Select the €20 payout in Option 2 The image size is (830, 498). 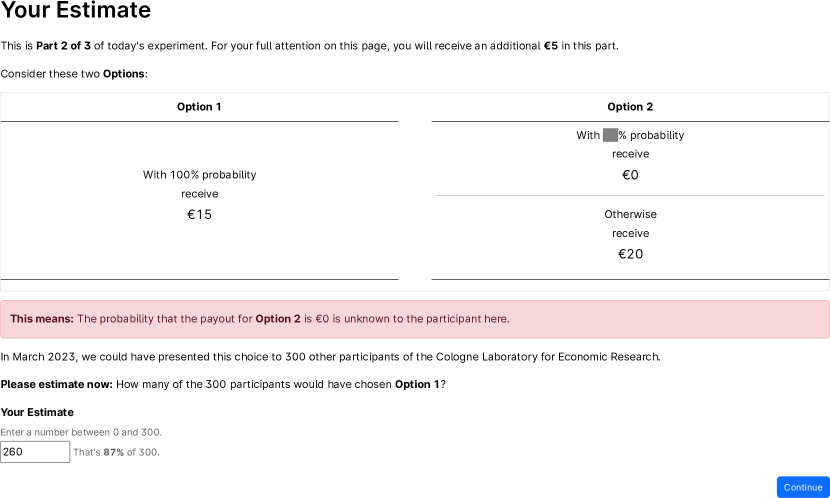pyautogui.click(x=630, y=254)
